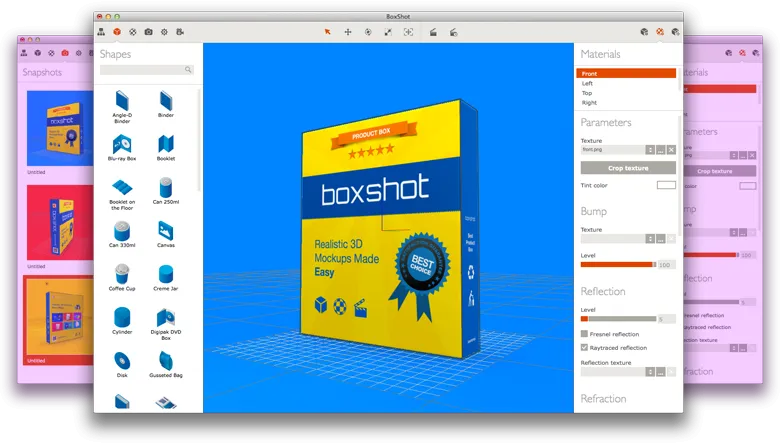Click the red camera icon in the back-left window
The image size is (780, 445).
point(65,53)
